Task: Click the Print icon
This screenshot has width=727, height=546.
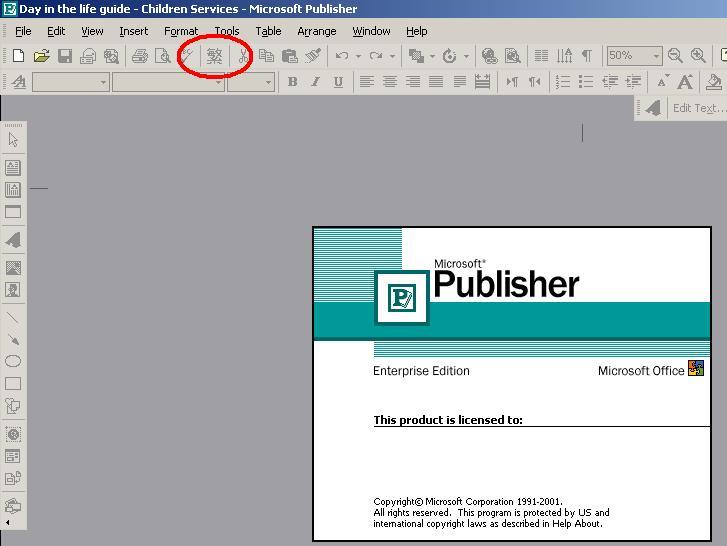Action: 140,56
